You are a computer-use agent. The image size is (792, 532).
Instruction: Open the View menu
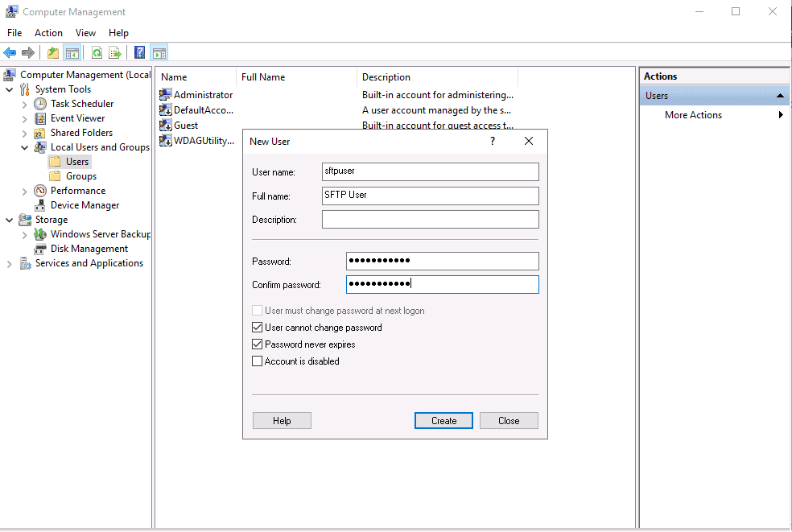(x=85, y=33)
